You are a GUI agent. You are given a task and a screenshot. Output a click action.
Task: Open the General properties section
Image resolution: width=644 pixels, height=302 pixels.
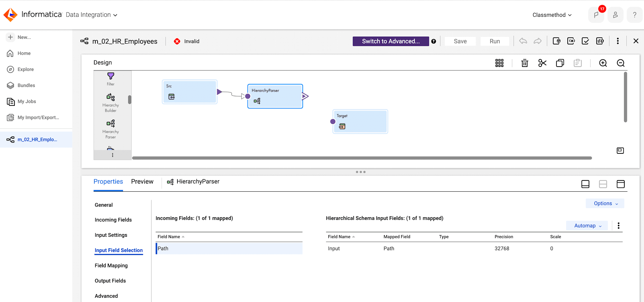pyautogui.click(x=104, y=205)
